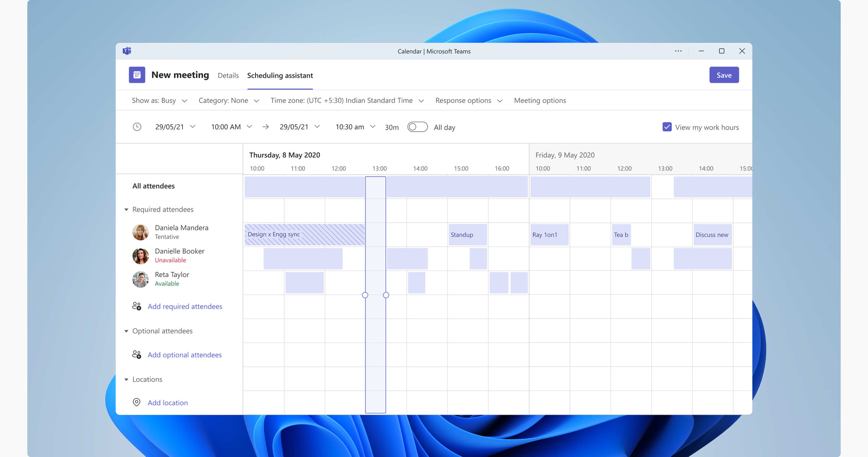The image size is (868, 457).
Task: Click Add required attendees link
Action: click(185, 306)
